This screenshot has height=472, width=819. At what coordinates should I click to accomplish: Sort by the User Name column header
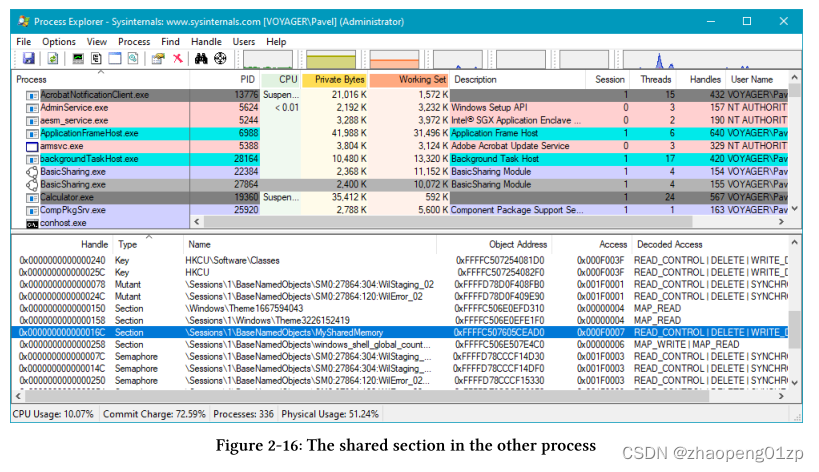coord(756,79)
